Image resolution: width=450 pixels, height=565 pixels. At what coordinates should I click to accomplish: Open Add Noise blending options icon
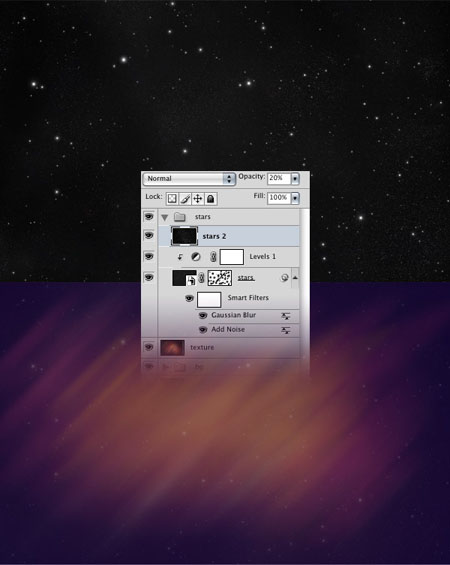click(285, 330)
